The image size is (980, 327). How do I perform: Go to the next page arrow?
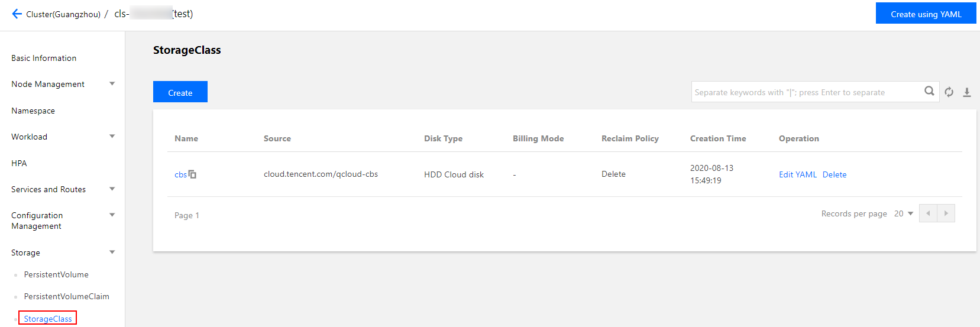point(946,213)
